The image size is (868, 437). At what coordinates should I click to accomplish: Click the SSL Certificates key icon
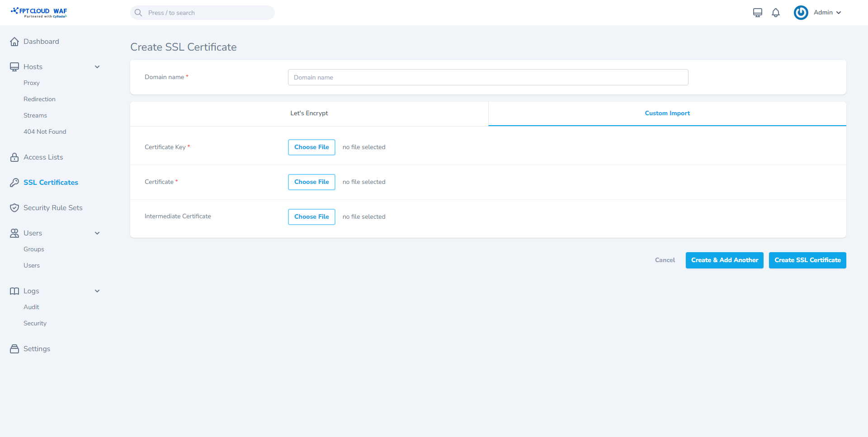click(14, 183)
